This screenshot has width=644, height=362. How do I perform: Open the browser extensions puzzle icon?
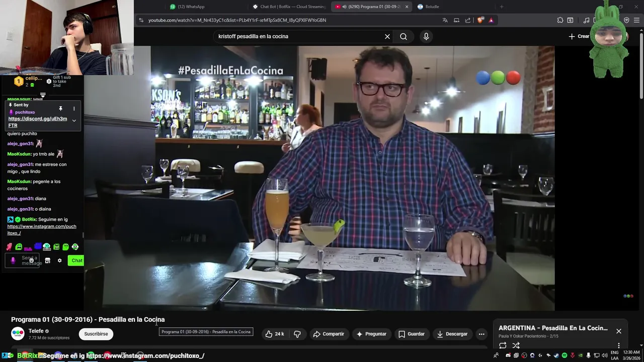(x=560, y=20)
